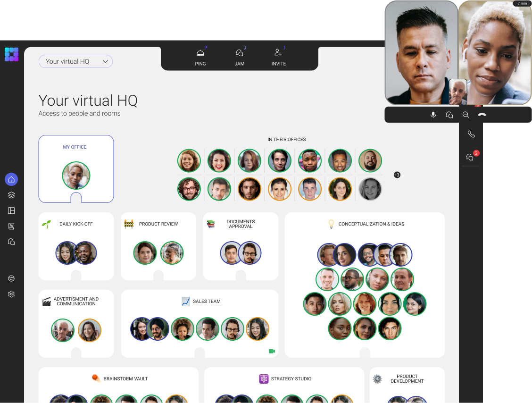Click the INVITE button
The width and height of the screenshot is (532, 403).
click(x=278, y=57)
